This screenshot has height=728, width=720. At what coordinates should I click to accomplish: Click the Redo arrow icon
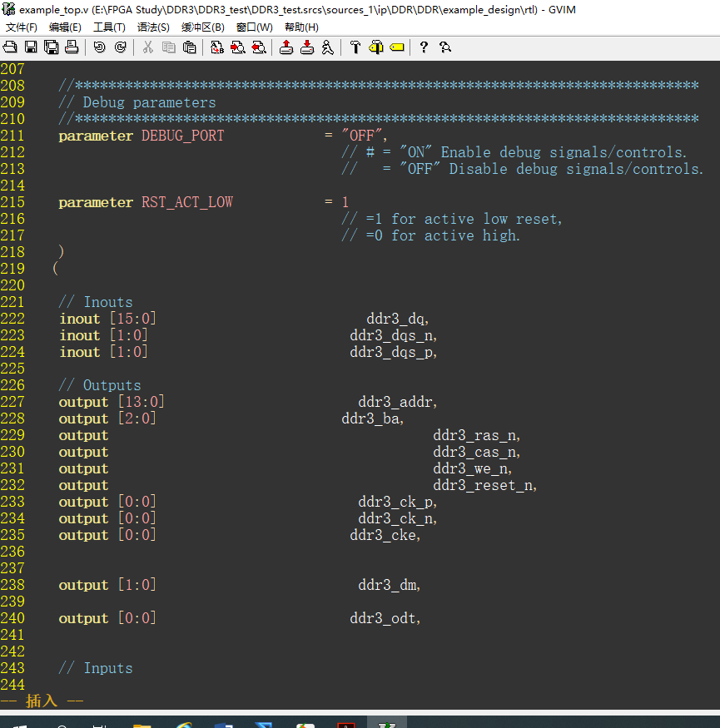pos(121,47)
